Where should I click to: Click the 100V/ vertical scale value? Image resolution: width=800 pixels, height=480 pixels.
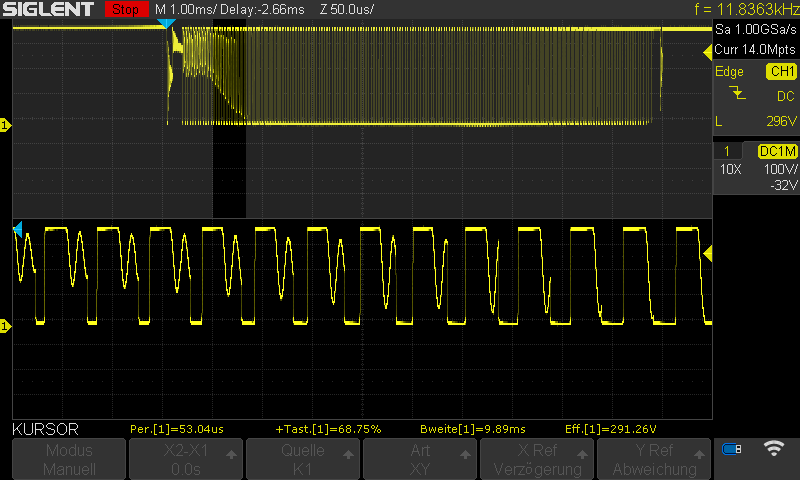781,169
